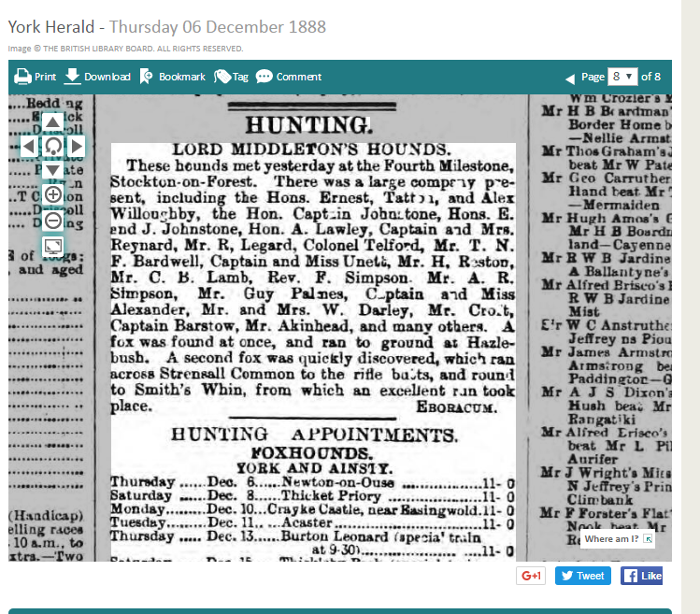Pan the newspaper image right
Viewport: 700px width, 614px height.
point(77,147)
